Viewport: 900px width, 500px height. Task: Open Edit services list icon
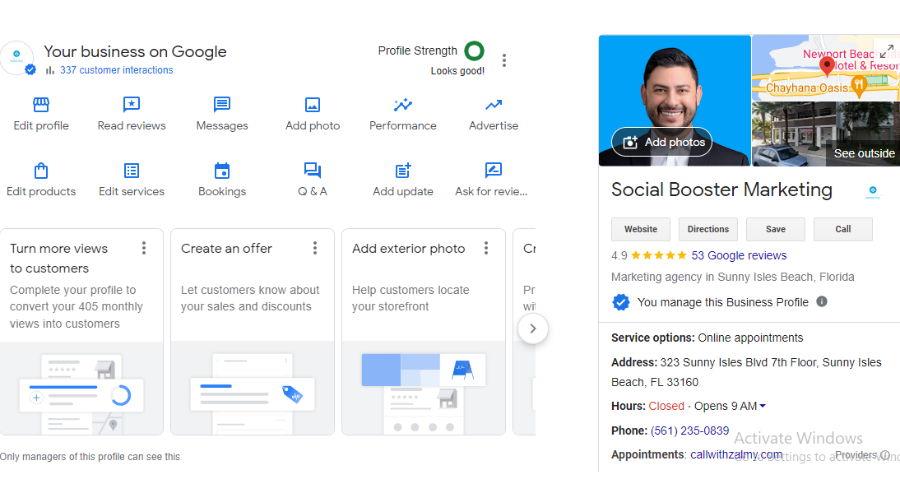point(131,170)
